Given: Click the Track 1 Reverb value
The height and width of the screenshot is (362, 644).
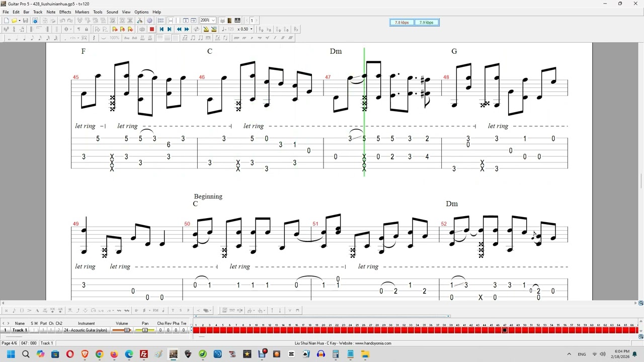Looking at the screenshot, I should coord(168,330).
